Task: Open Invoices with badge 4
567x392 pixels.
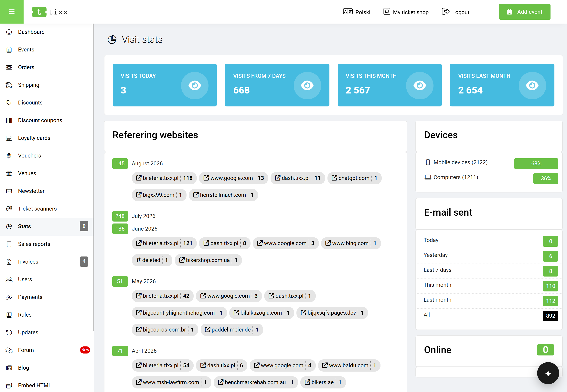Action: click(x=46, y=262)
